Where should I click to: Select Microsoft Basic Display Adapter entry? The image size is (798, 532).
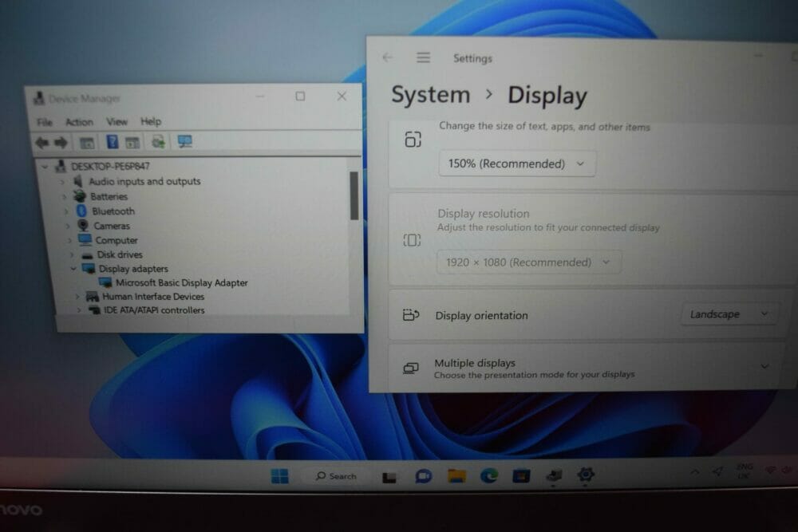click(182, 283)
